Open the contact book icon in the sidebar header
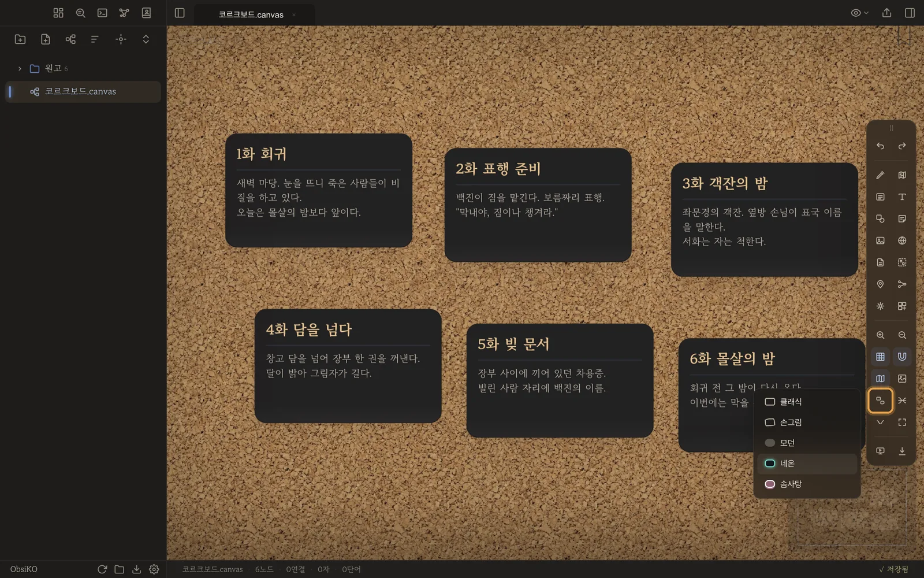 point(146,13)
